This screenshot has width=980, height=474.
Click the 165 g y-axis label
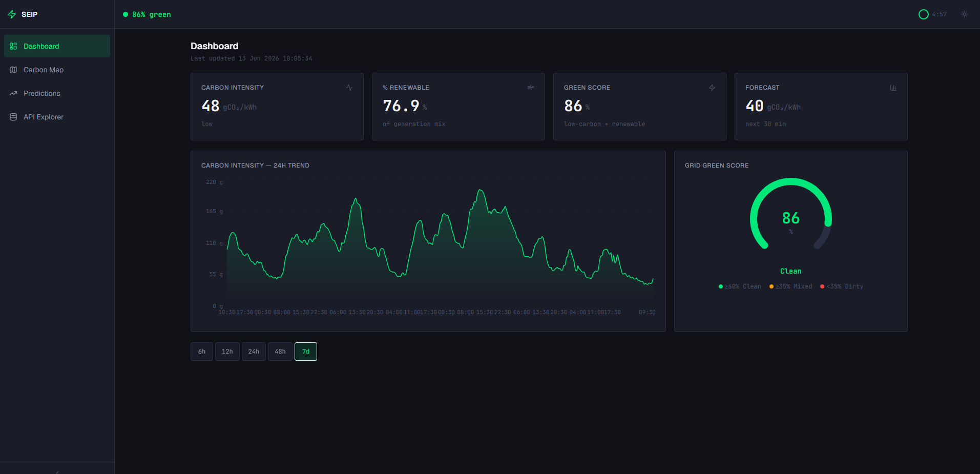214,211
